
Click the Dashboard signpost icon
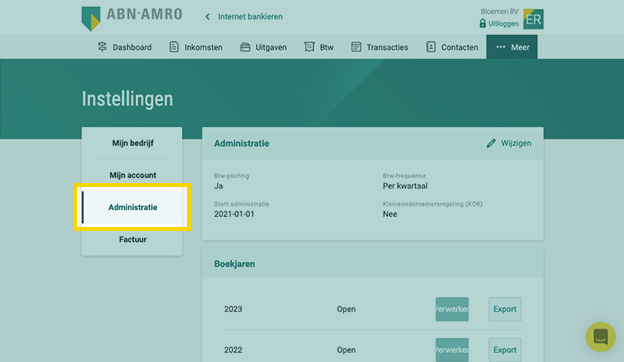tap(102, 47)
